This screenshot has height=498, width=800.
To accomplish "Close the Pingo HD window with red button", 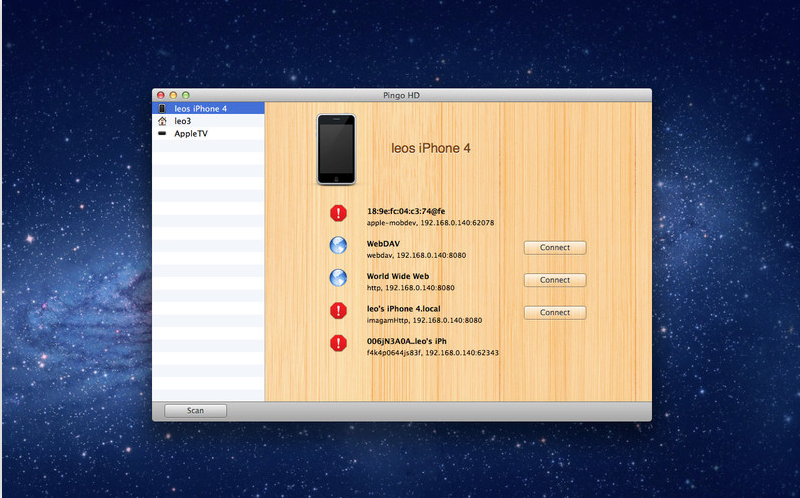I will point(161,95).
